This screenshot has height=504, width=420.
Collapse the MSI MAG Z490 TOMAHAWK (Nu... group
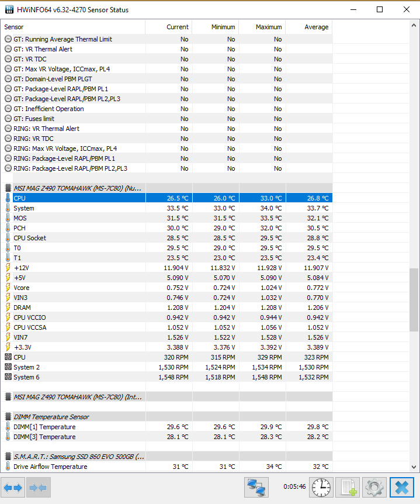click(166, 188)
